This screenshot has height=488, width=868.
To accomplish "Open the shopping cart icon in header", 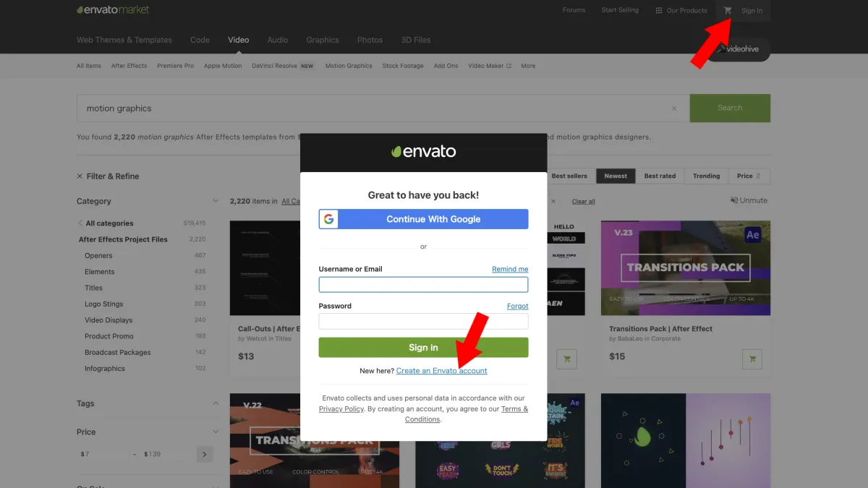I will (728, 10).
